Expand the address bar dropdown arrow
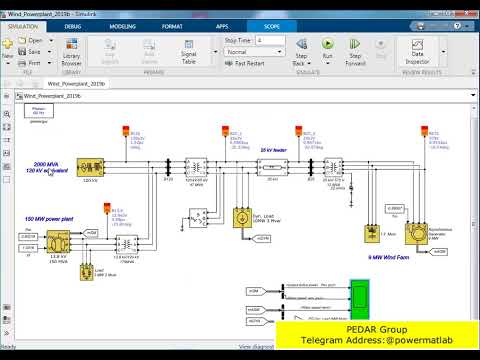The width and height of the screenshot is (480, 360). pos(473,96)
